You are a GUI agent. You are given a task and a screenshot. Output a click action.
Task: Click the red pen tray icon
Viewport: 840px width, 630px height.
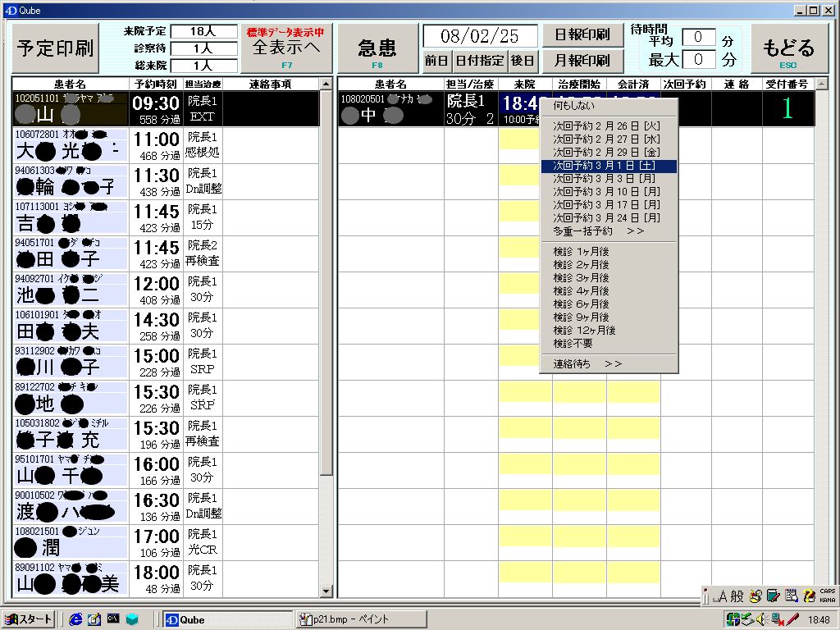pos(792,619)
